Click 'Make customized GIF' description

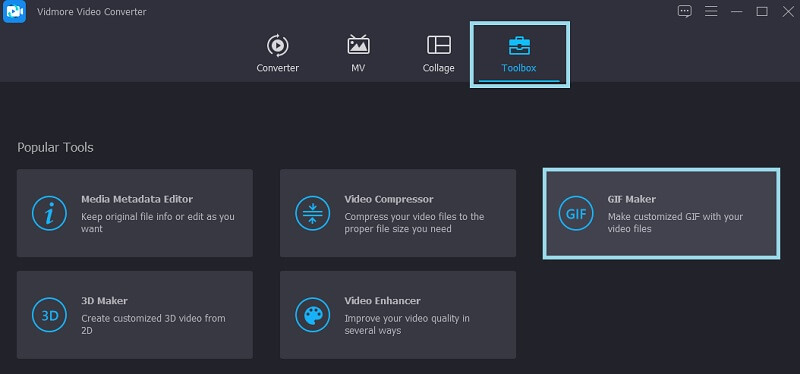pyautogui.click(x=675, y=222)
